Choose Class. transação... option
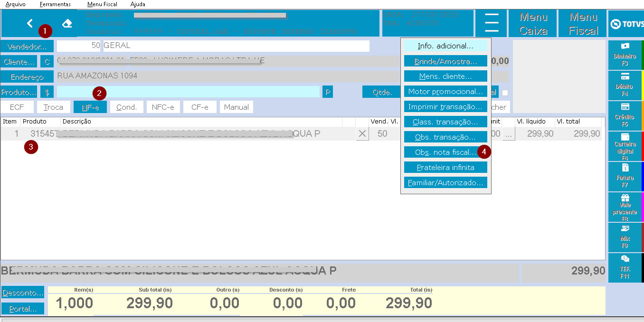The image size is (644, 322). pos(445,122)
